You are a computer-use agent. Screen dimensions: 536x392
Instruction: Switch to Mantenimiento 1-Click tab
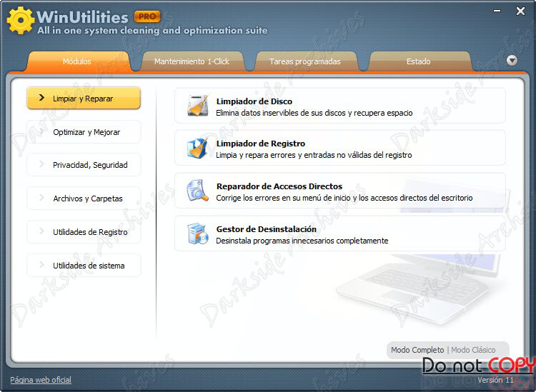192,61
